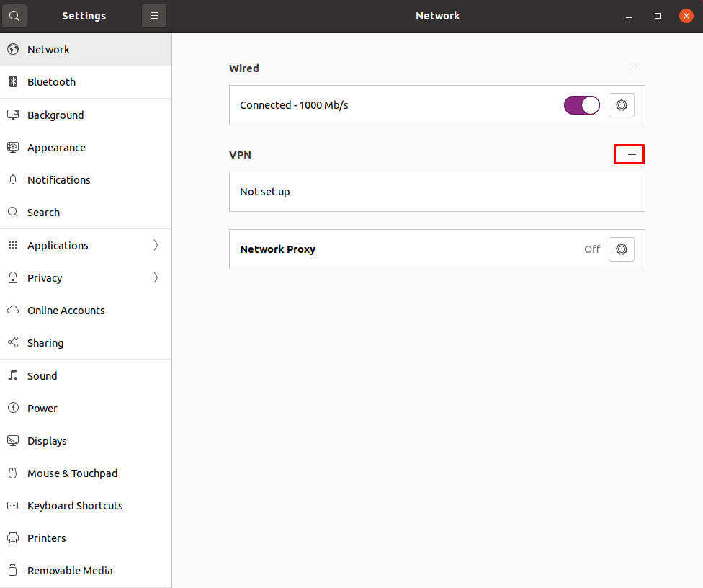Click the Sound music note icon

[13, 376]
